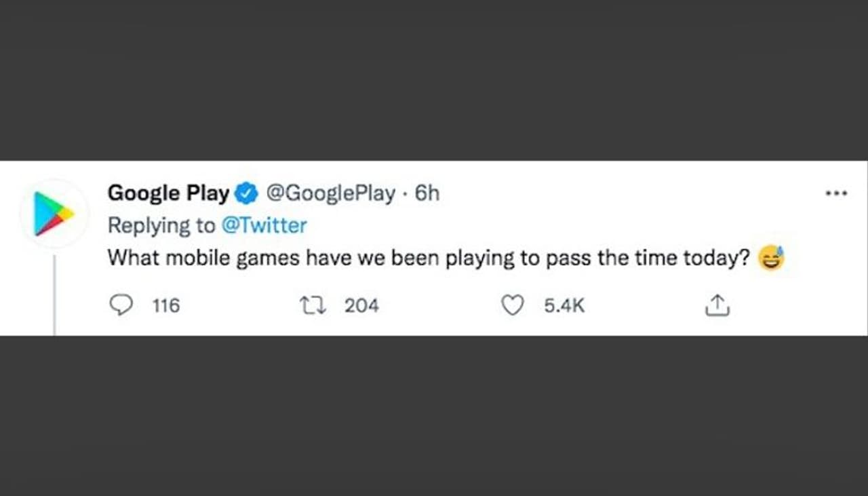Open the tweet's 6h timestamp
The width and height of the screenshot is (868, 496).
427,193
